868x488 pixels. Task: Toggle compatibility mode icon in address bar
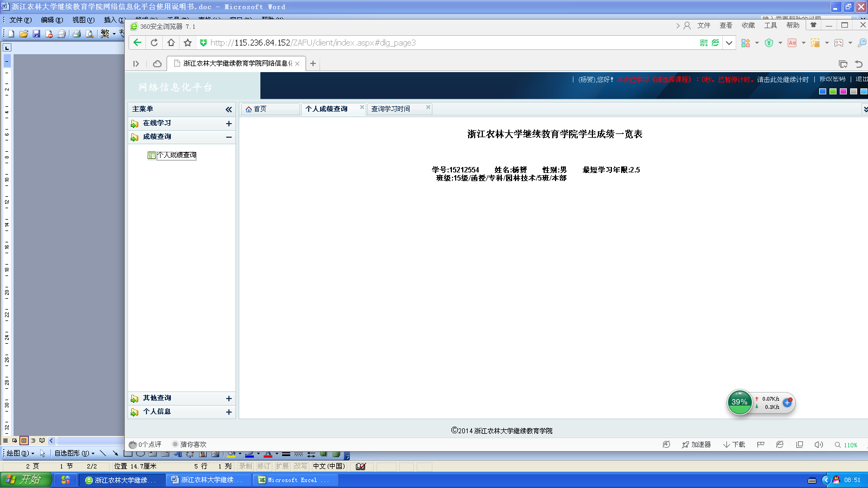[x=716, y=43]
